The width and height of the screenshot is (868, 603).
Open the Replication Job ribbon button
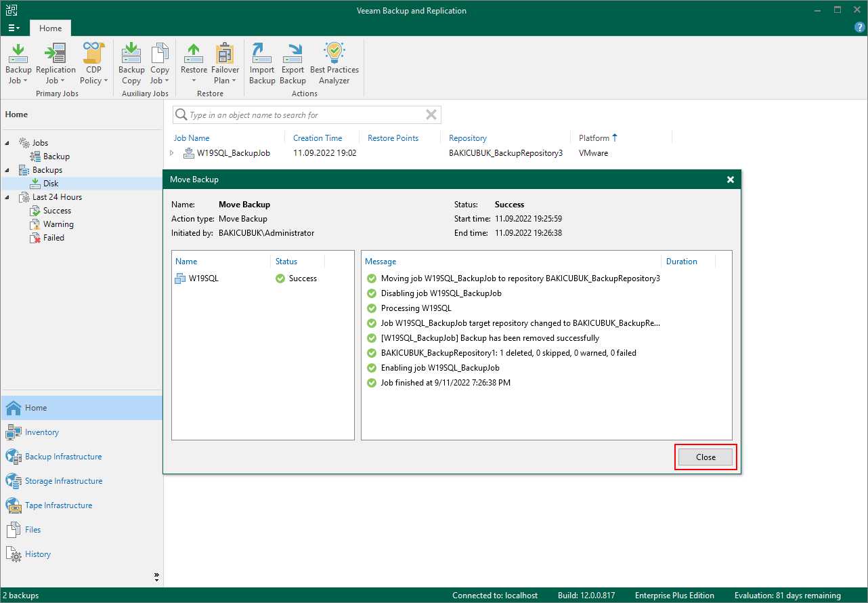[x=56, y=64]
